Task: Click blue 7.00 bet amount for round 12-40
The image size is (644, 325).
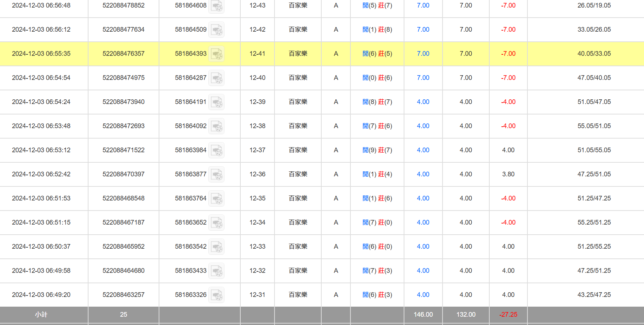Action: coord(423,78)
